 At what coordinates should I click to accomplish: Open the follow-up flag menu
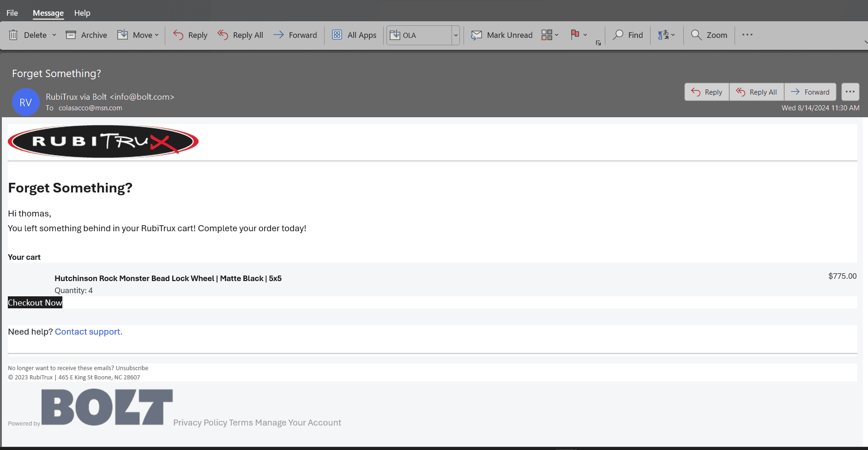pyautogui.click(x=579, y=35)
